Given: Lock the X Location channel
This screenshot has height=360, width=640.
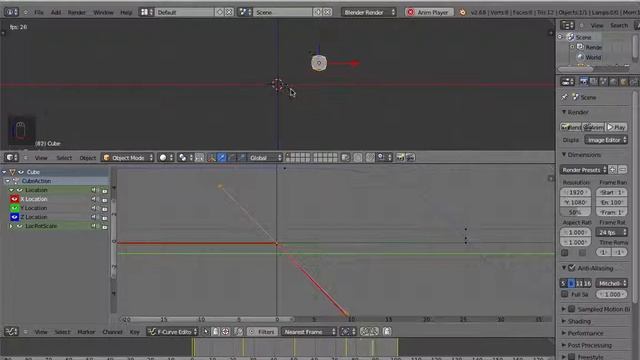Looking at the screenshot, I should point(105,200).
